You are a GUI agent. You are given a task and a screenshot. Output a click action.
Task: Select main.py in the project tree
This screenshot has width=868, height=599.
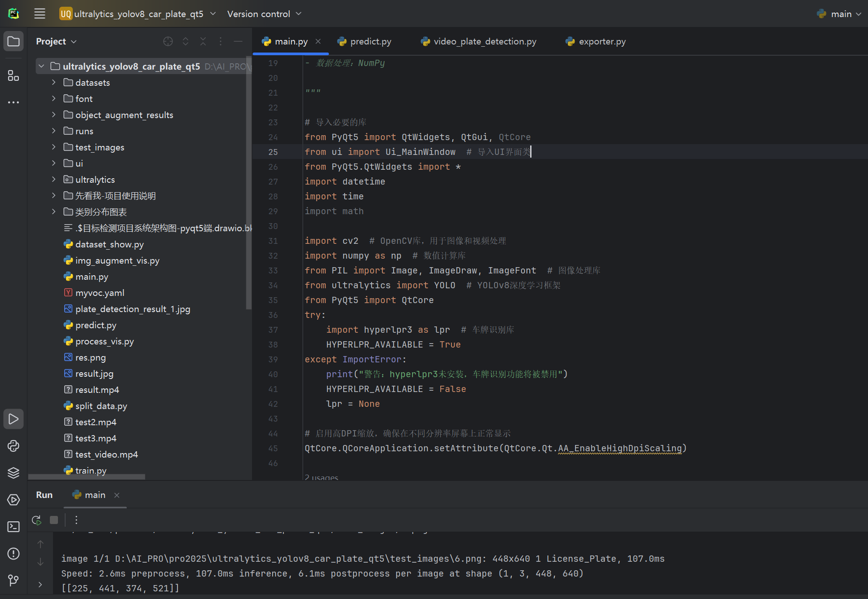(92, 277)
